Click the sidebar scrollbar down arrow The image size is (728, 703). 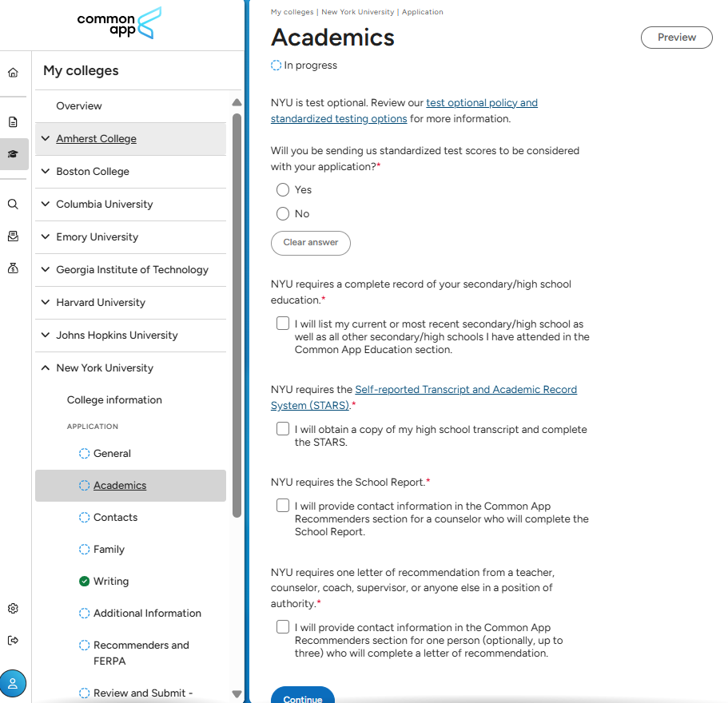point(237,693)
